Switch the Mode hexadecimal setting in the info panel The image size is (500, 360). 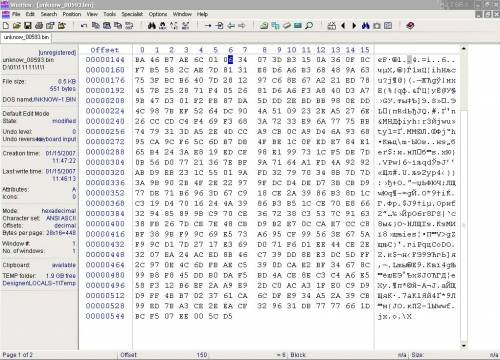(59, 211)
